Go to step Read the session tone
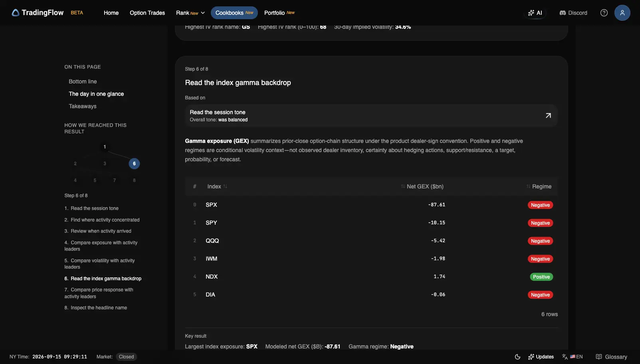The height and width of the screenshot is (364, 640). [91, 208]
